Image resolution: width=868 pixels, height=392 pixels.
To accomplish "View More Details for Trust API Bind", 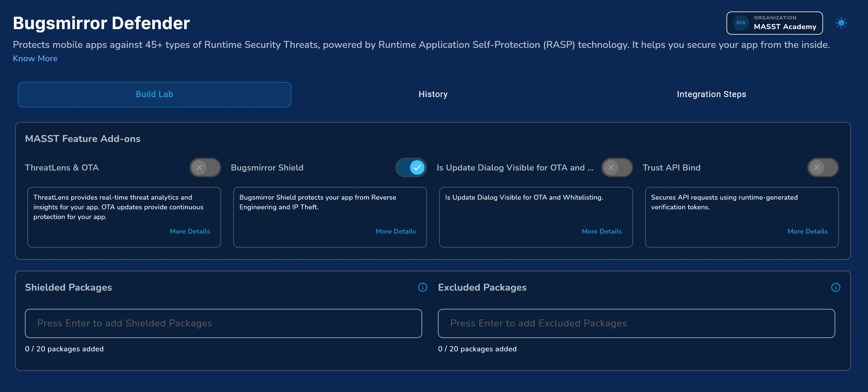I will pos(807,231).
